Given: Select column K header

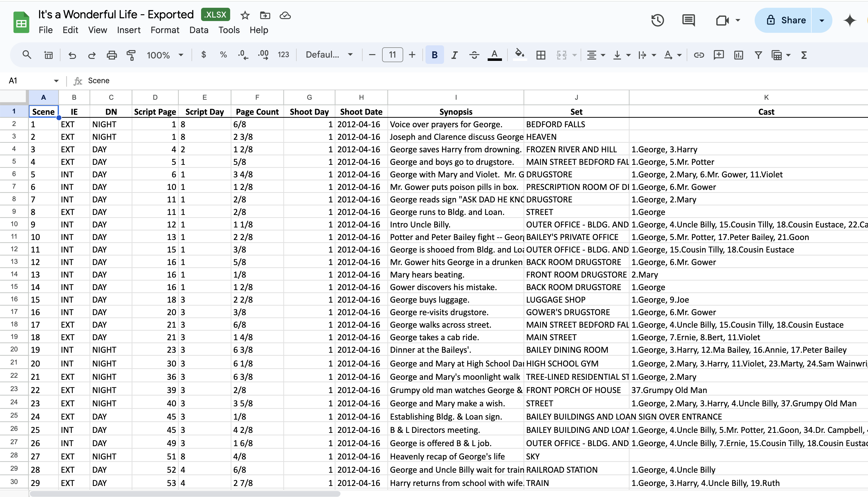Looking at the screenshot, I should (x=766, y=97).
